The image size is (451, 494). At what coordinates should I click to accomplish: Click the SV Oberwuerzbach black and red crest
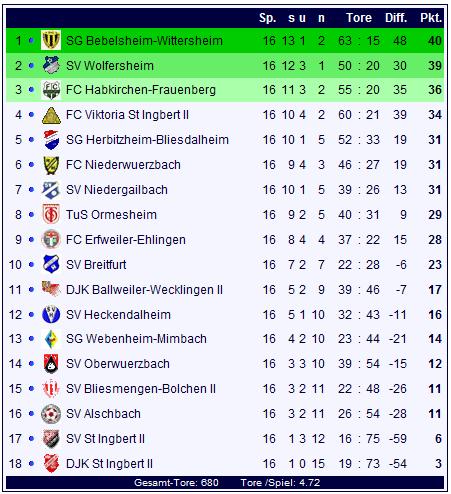pos(51,364)
